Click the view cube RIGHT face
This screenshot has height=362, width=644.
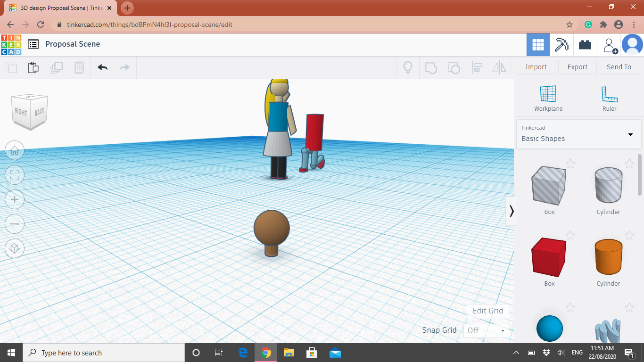[21, 112]
